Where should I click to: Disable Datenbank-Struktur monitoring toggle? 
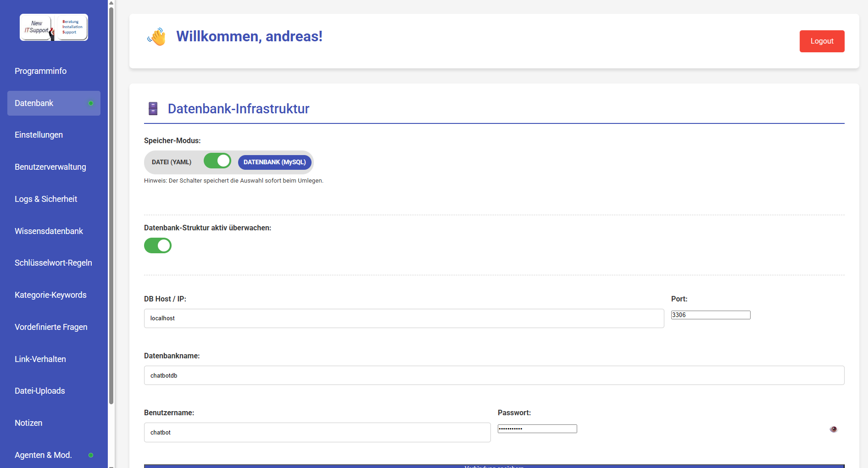158,245
